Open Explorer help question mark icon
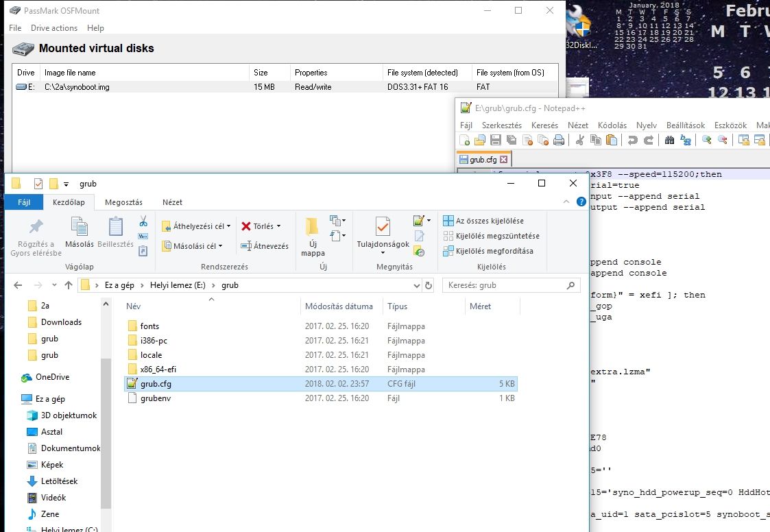Image resolution: width=770 pixels, height=532 pixels. (x=581, y=202)
